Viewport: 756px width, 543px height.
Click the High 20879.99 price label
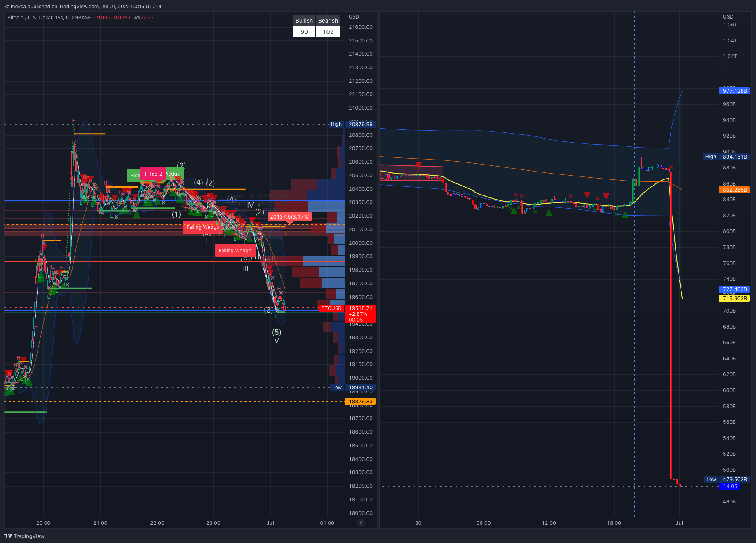(352, 124)
